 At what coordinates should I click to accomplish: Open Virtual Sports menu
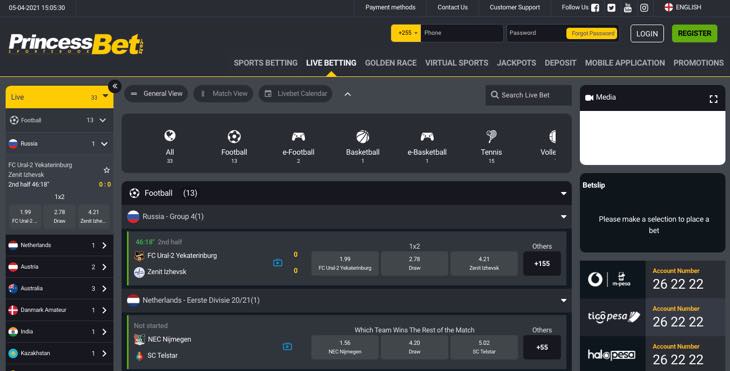tap(457, 63)
